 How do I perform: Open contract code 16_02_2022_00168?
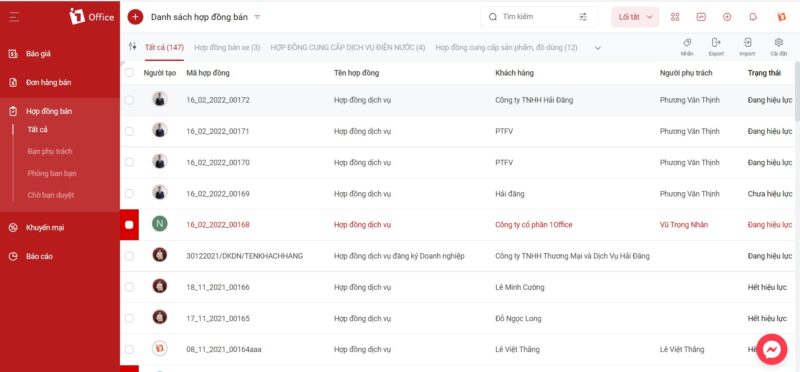tap(218, 225)
